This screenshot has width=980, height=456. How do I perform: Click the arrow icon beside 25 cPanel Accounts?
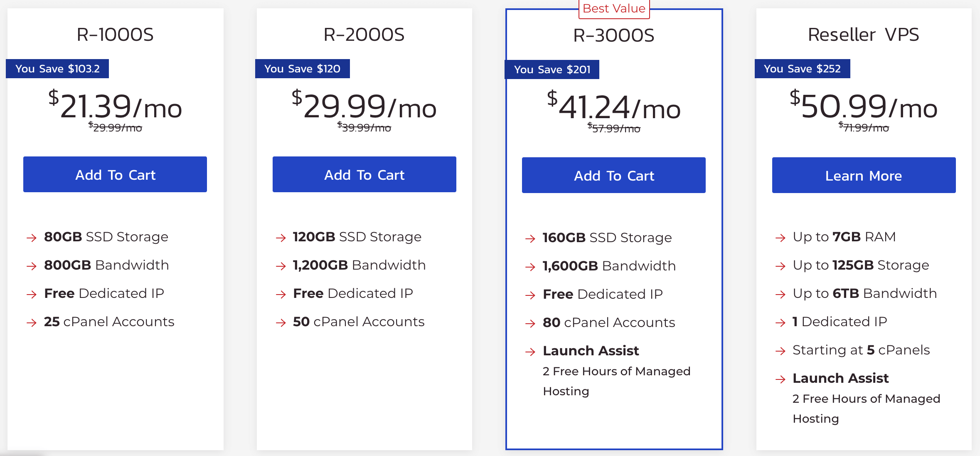coord(32,322)
